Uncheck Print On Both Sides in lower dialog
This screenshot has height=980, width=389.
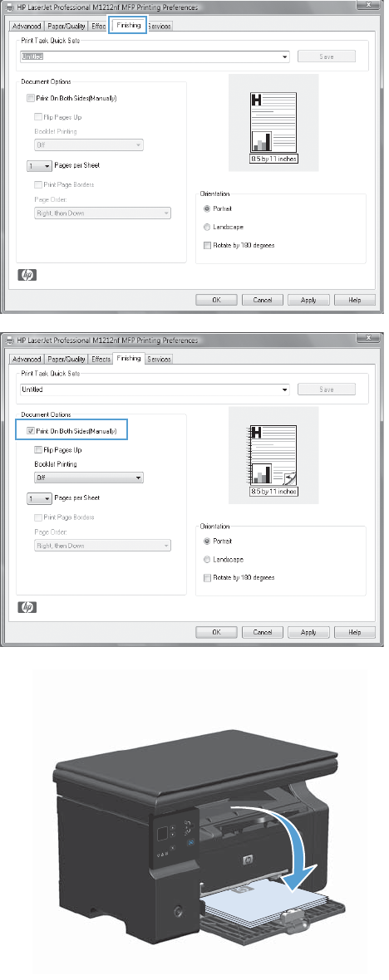(31, 431)
